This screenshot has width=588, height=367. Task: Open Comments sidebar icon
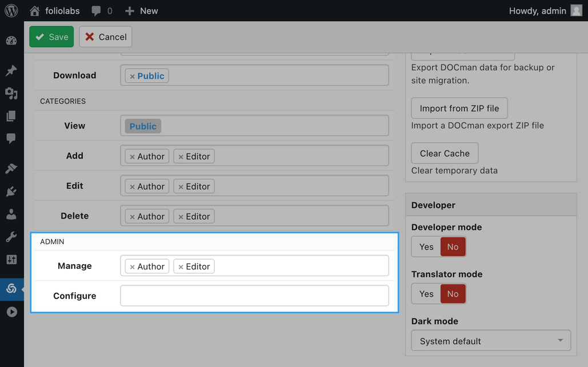[11, 138]
